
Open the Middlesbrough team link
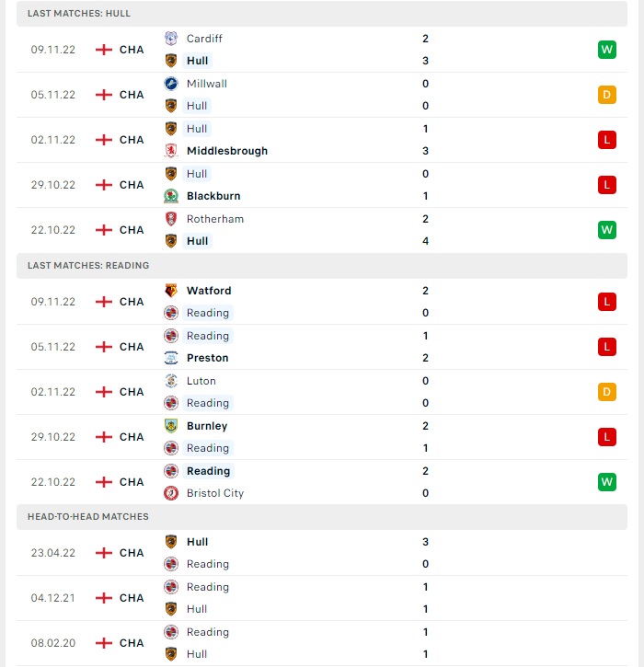[227, 151]
